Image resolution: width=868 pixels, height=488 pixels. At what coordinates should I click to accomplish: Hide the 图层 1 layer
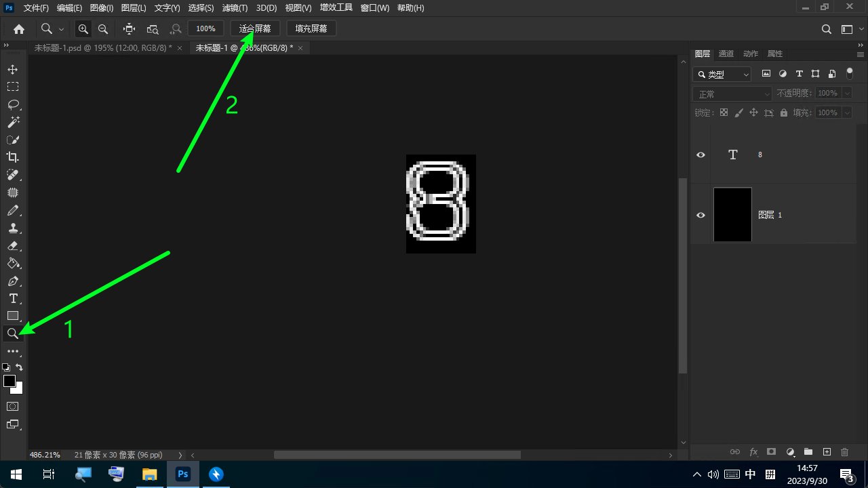[x=701, y=215]
